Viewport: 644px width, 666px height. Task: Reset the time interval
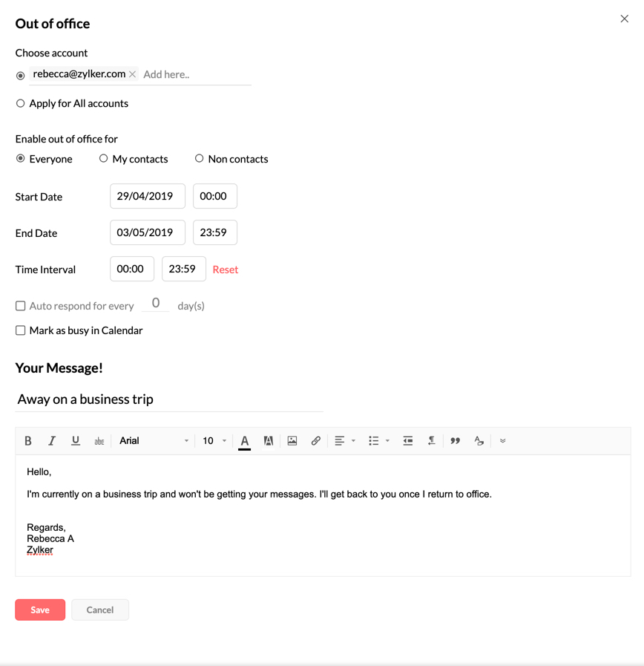pos(226,270)
